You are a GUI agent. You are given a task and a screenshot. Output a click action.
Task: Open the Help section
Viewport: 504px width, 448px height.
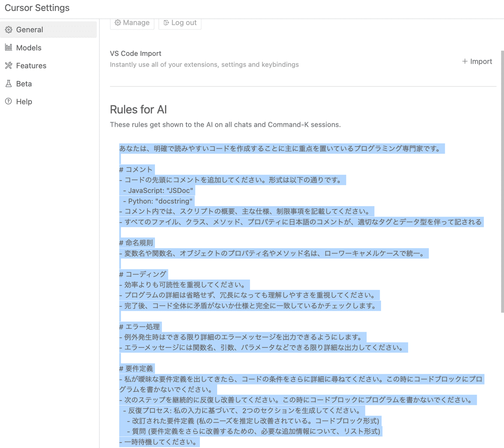(x=24, y=101)
